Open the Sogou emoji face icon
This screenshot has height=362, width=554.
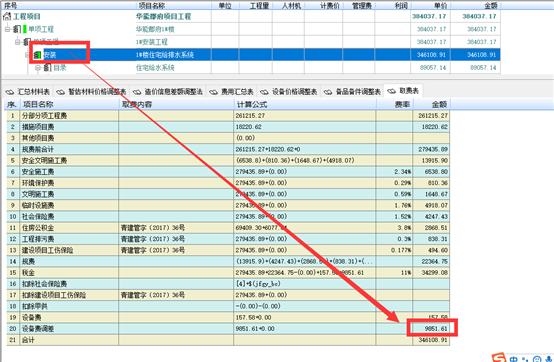coord(537,359)
